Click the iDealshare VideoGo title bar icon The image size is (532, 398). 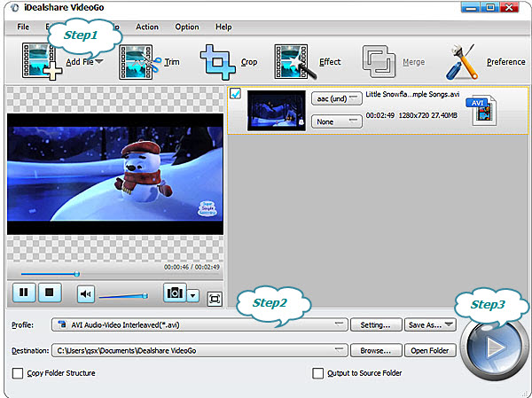click(x=14, y=7)
